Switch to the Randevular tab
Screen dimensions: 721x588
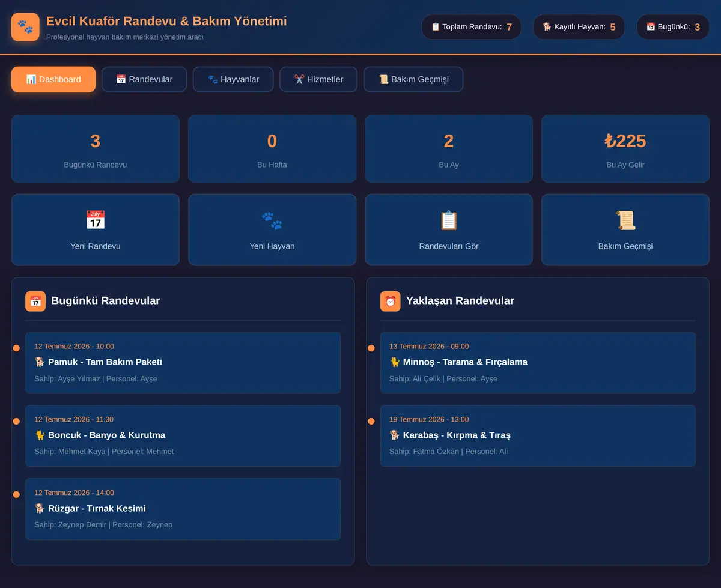(144, 79)
